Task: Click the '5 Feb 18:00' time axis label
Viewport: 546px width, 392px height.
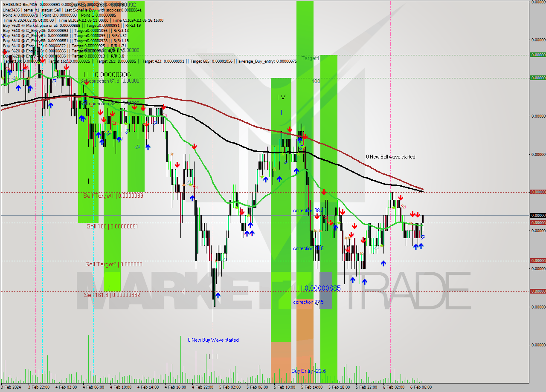Action: 339,387
